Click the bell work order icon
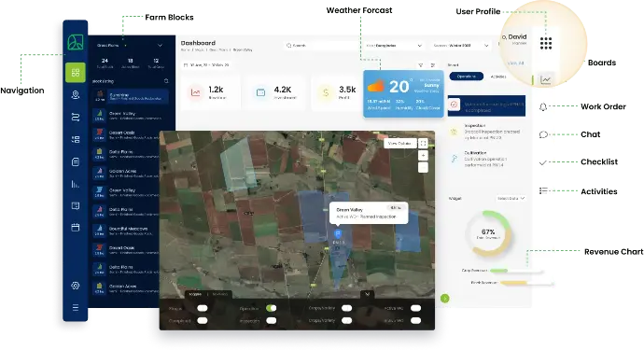Image resolution: width=644 pixels, height=350 pixels. click(543, 106)
